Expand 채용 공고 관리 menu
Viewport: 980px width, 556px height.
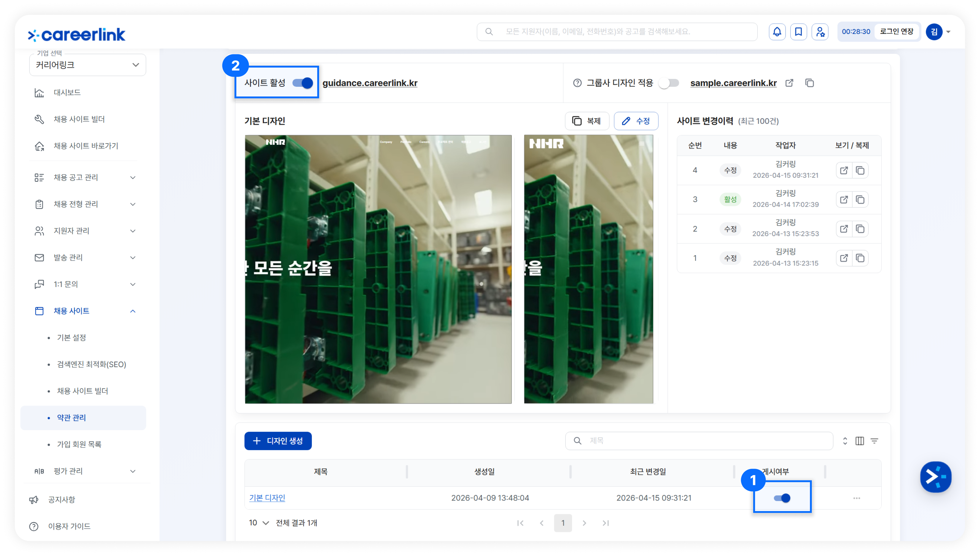point(85,178)
